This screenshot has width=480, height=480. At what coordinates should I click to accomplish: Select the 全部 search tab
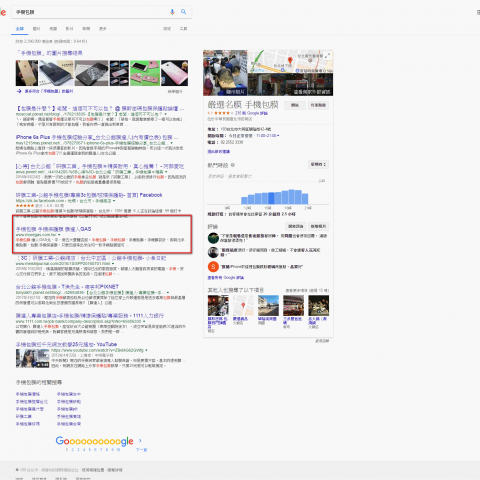point(20,29)
